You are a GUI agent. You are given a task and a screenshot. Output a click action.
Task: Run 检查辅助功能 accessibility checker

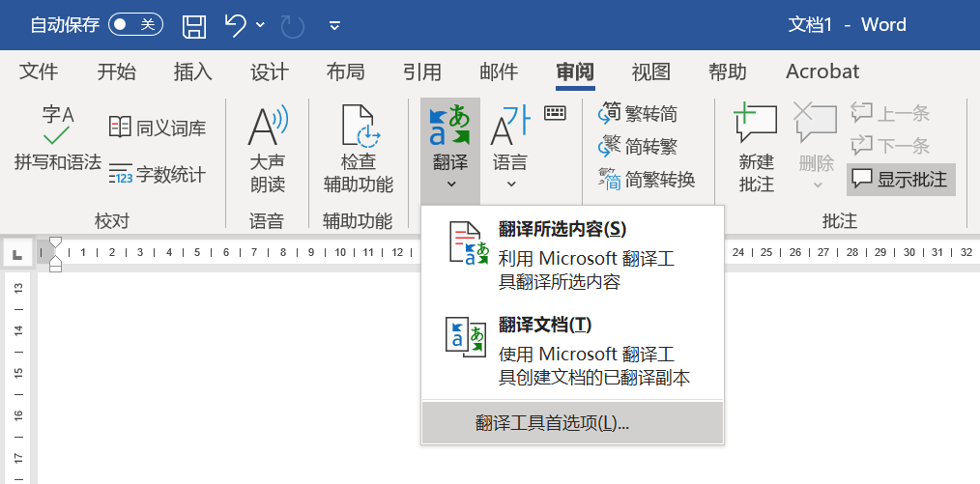tap(359, 150)
